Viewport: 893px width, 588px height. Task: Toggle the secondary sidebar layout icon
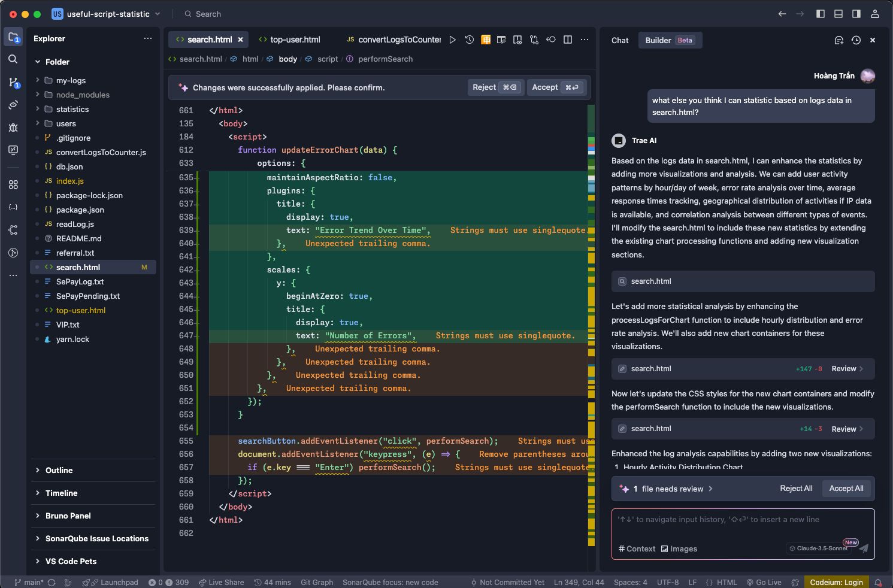pyautogui.click(x=856, y=14)
